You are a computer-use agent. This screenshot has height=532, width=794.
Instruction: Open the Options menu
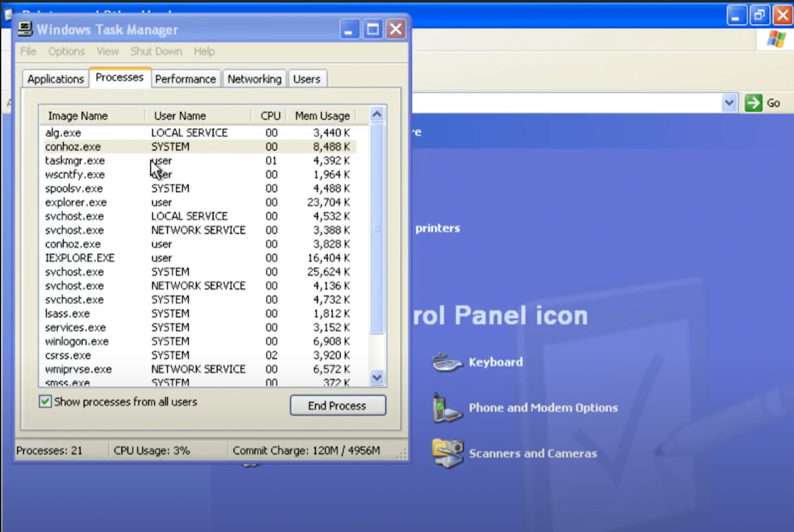[66, 51]
